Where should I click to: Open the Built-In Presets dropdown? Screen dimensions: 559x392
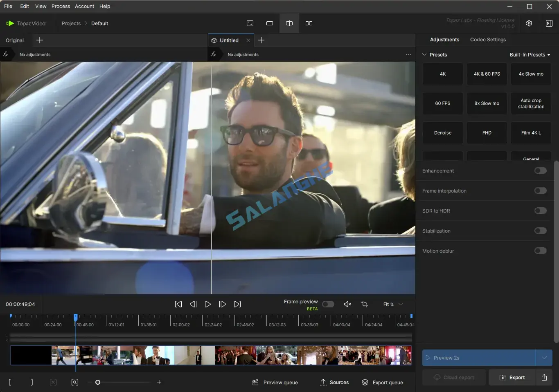coord(530,55)
